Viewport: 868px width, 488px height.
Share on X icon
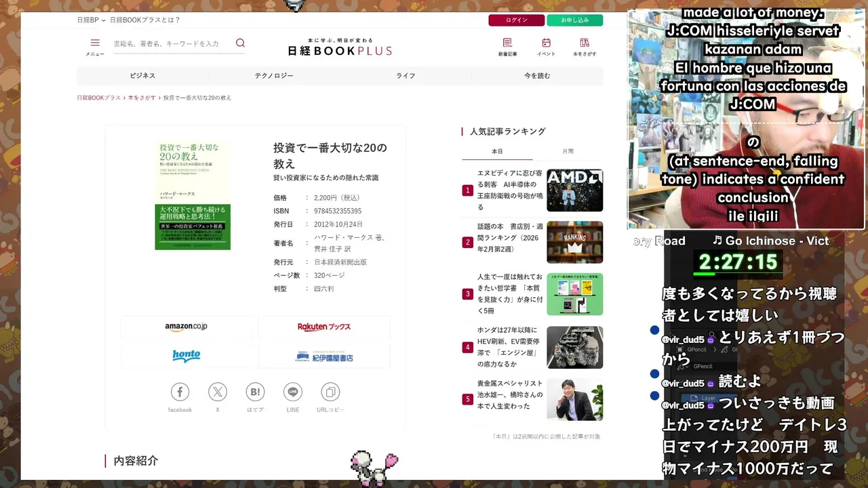pyautogui.click(x=218, y=392)
